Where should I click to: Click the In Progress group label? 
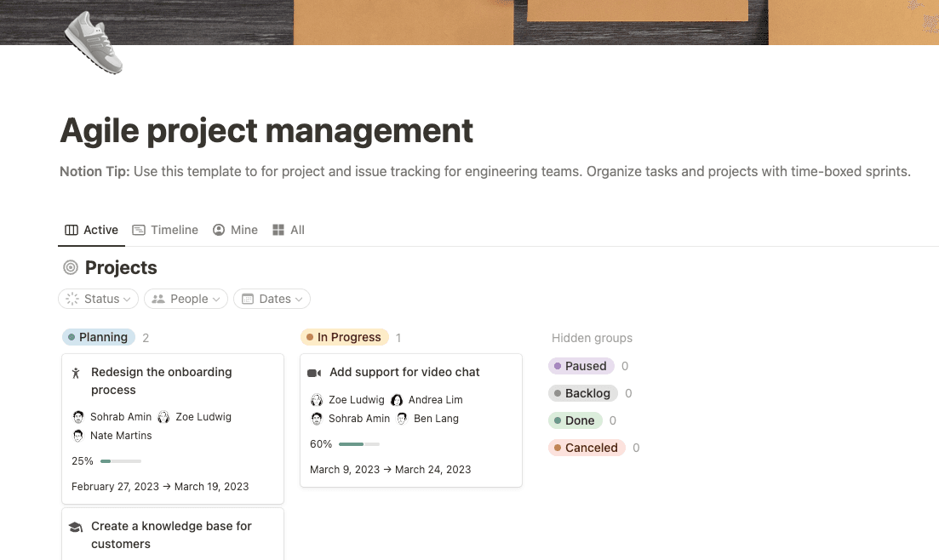coord(344,337)
